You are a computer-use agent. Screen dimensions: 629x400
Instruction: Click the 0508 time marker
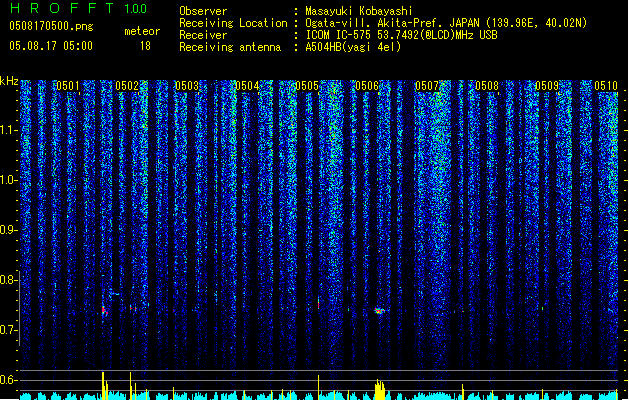(x=487, y=86)
